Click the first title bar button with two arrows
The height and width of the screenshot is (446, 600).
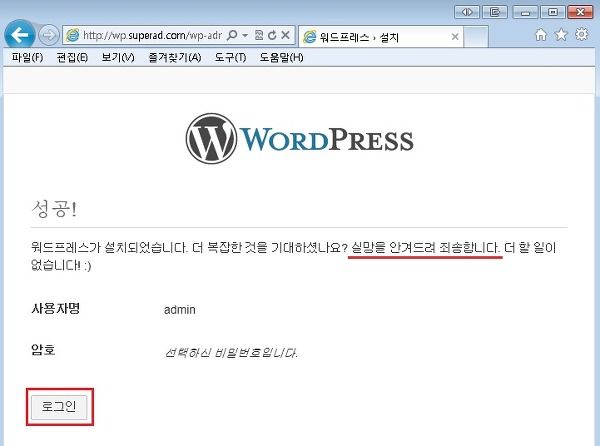466,12
